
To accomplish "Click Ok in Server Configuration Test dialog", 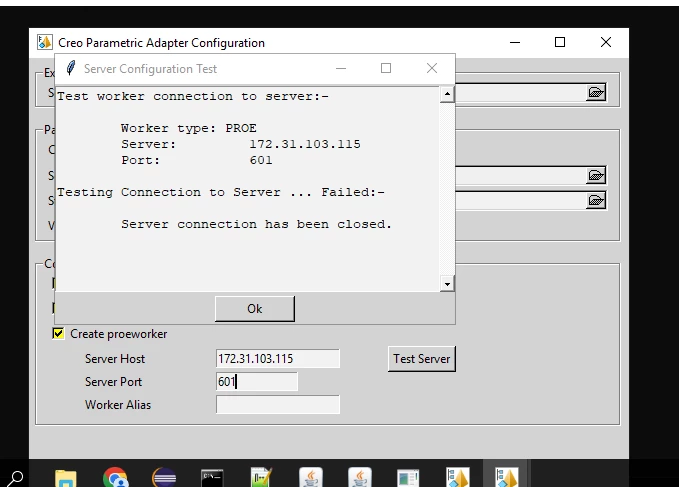I will (255, 309).
